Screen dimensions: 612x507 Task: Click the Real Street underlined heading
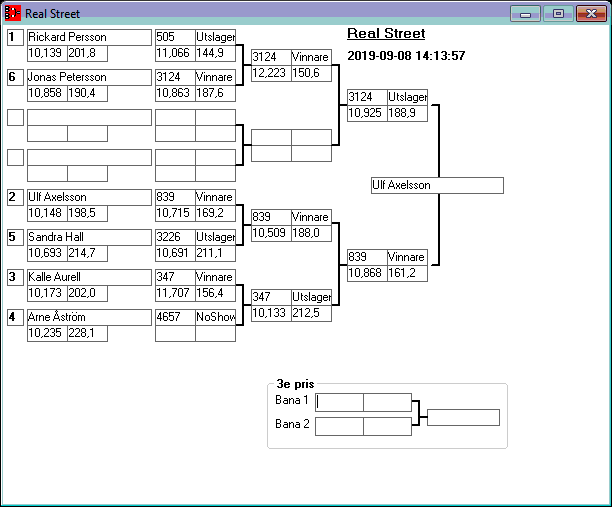[x=386, y=34]
